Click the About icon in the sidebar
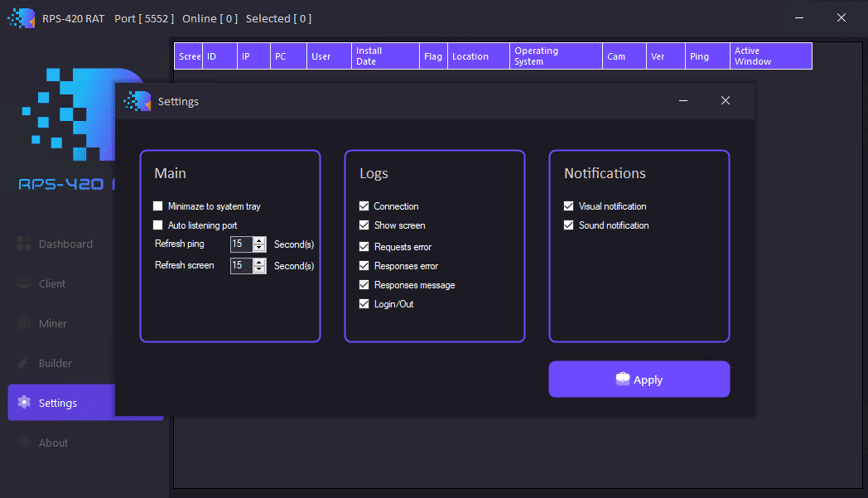Screen dimensions: 868x498 click(24, 443)
